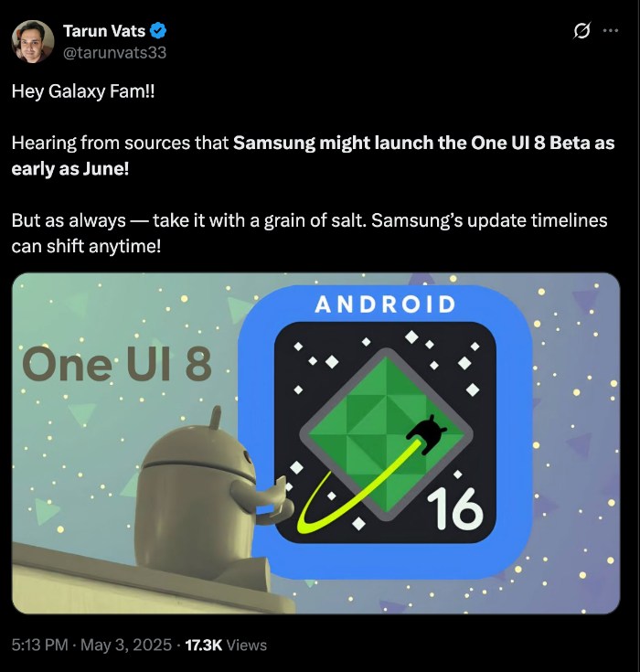Click the 'early as June!' bold text
The image size is (640, 672).
[x=69, y=169]
